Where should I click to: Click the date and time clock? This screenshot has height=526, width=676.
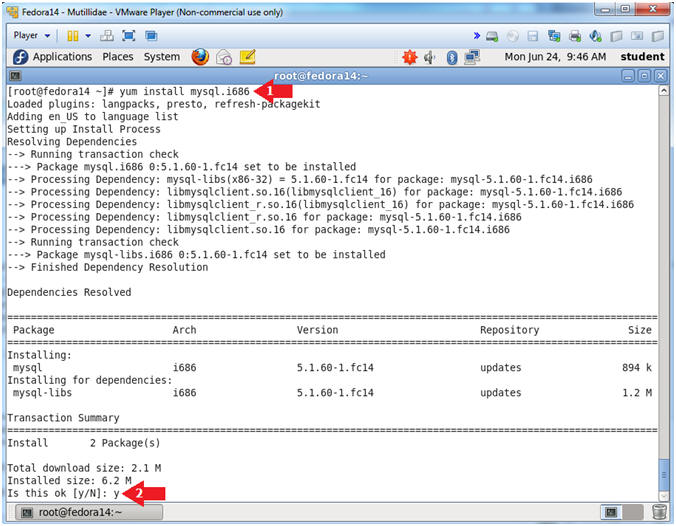555,57
